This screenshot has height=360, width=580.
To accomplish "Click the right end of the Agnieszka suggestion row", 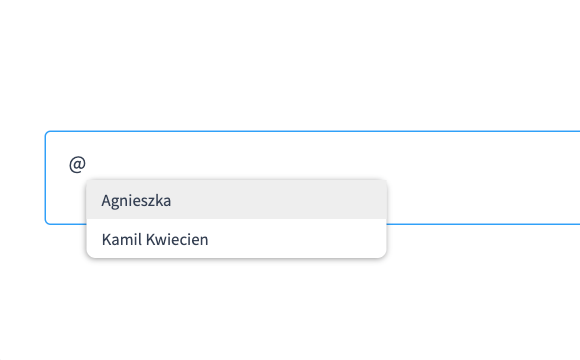I will [x=370, y=200].
